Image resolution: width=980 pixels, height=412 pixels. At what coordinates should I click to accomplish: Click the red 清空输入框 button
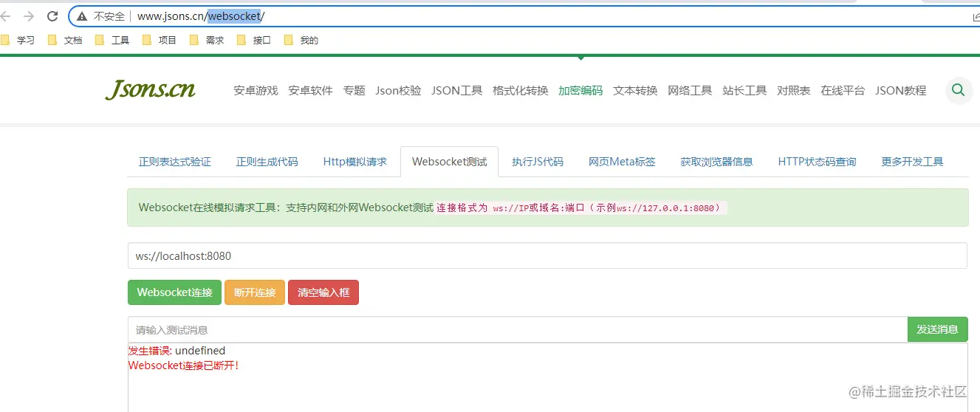[x=323, y=292]
